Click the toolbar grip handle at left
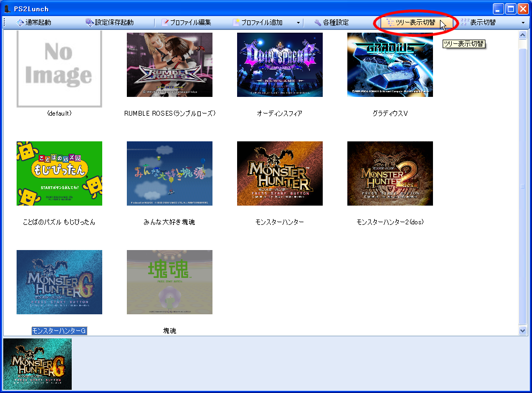The image size is (532, 393). coord(5,22)
